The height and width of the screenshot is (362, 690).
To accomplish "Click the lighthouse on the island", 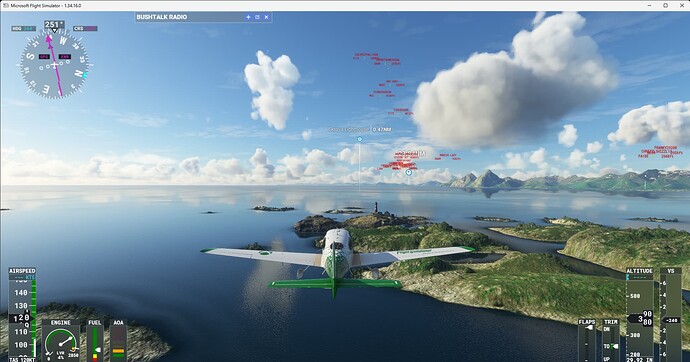I will [376, 208].
